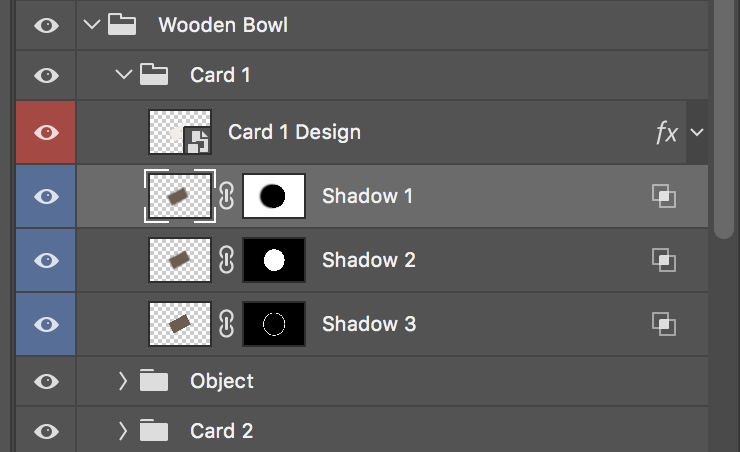Screen dimensions: 740x452
Task: Expand the Object group
Action: pyautogui.click(x=123, y=381)
